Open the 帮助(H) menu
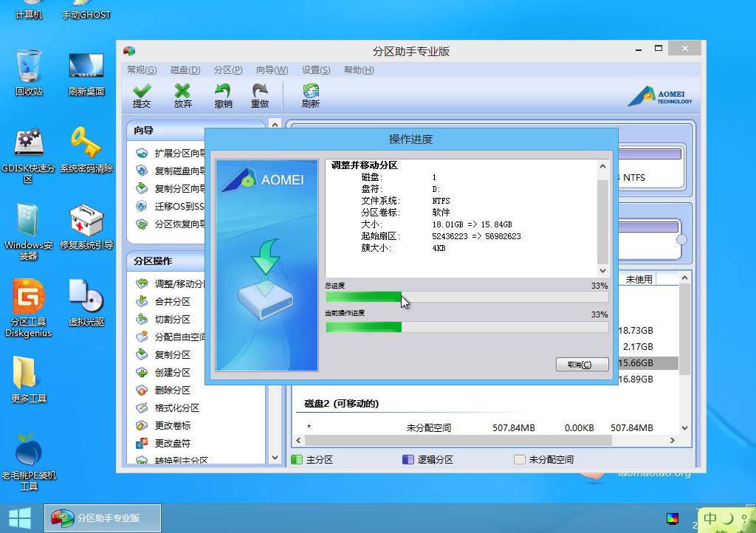Image resolution: width=756 pixels, height=533 pixels. tap(359, 70)
